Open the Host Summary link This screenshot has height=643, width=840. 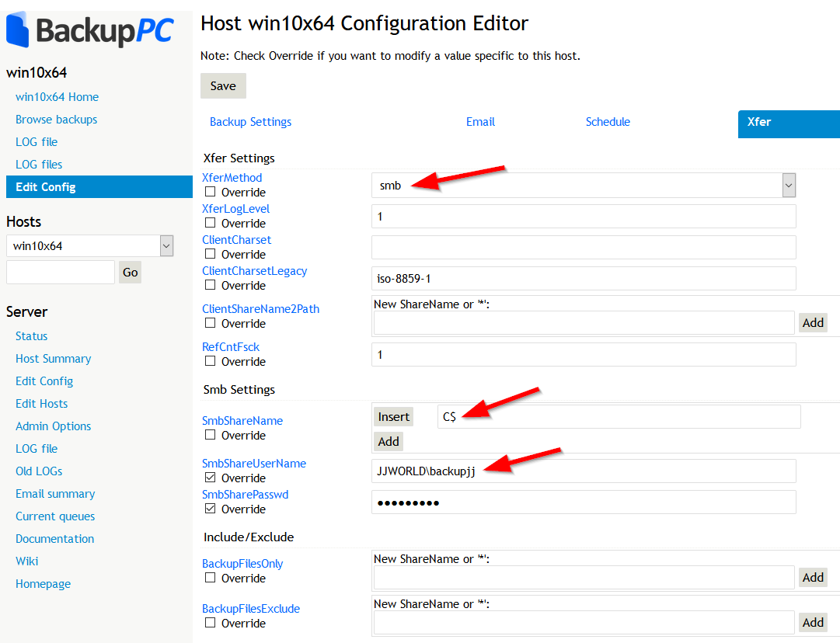point(53,359)
